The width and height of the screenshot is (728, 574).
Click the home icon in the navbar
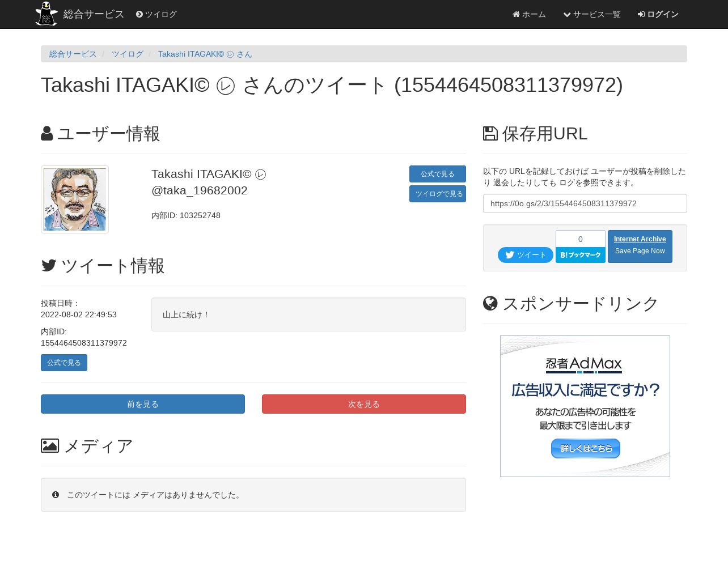[x=516, y=14]
